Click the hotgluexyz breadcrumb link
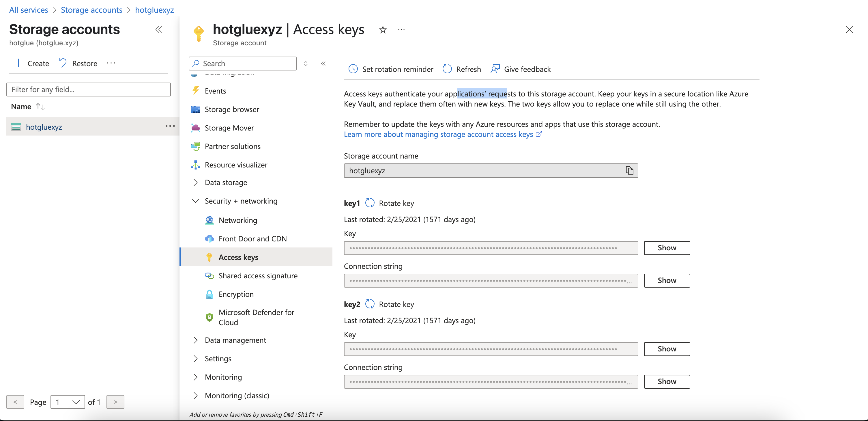 pos(154,10)
